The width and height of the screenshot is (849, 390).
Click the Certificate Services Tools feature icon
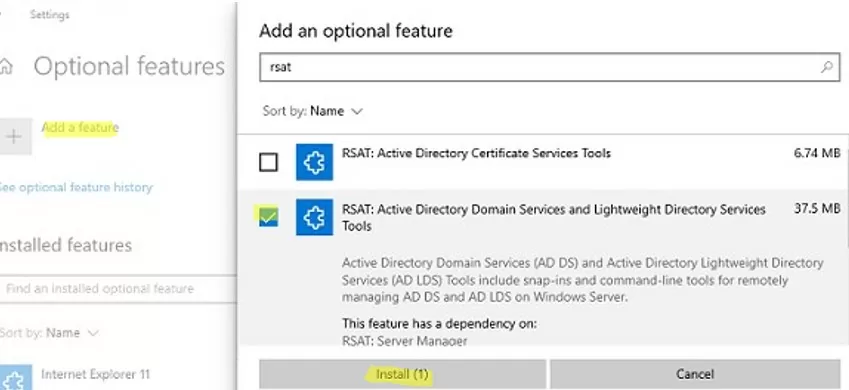(315, 162)
